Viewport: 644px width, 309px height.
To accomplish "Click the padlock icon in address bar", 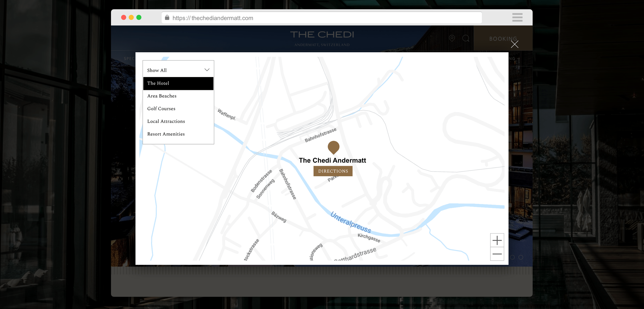I will [x=167, y=18].
